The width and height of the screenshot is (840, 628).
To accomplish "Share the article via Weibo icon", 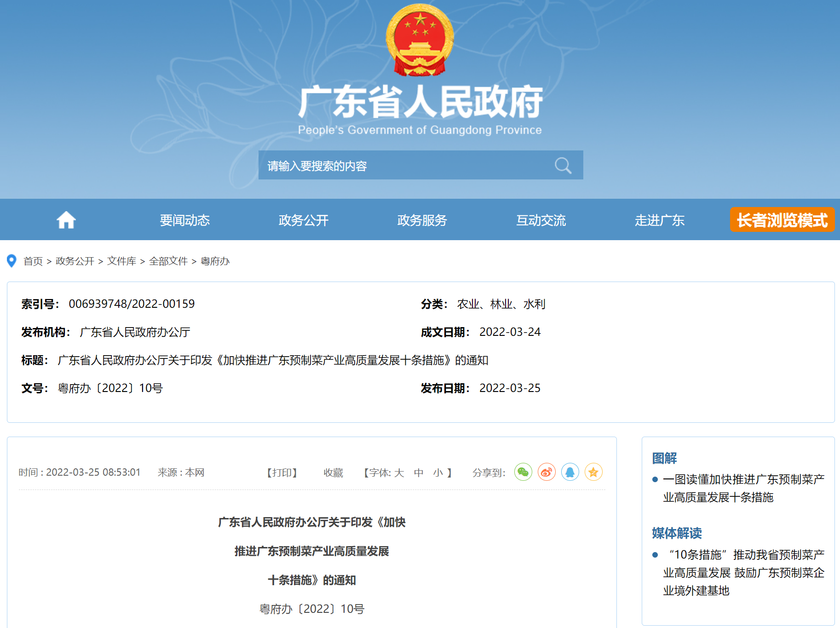I will 547,472.
